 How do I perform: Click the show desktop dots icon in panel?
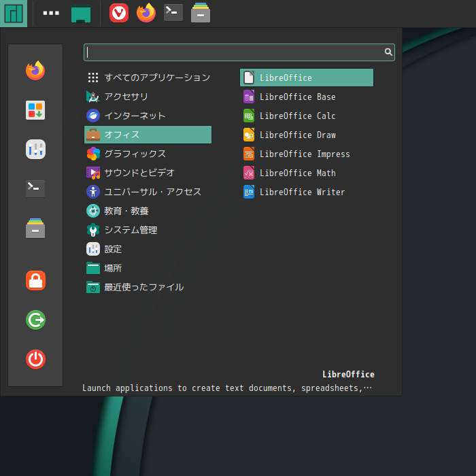(51, 13)
